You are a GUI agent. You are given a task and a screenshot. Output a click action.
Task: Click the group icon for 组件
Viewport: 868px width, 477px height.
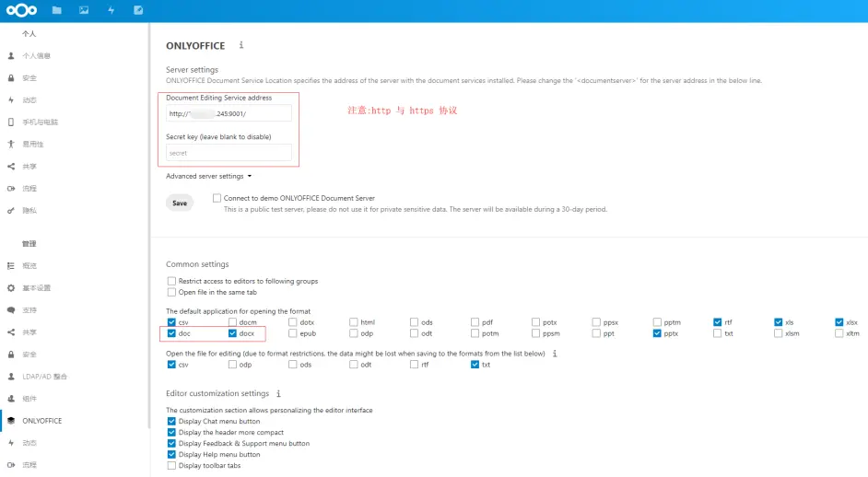coord(11,399)
